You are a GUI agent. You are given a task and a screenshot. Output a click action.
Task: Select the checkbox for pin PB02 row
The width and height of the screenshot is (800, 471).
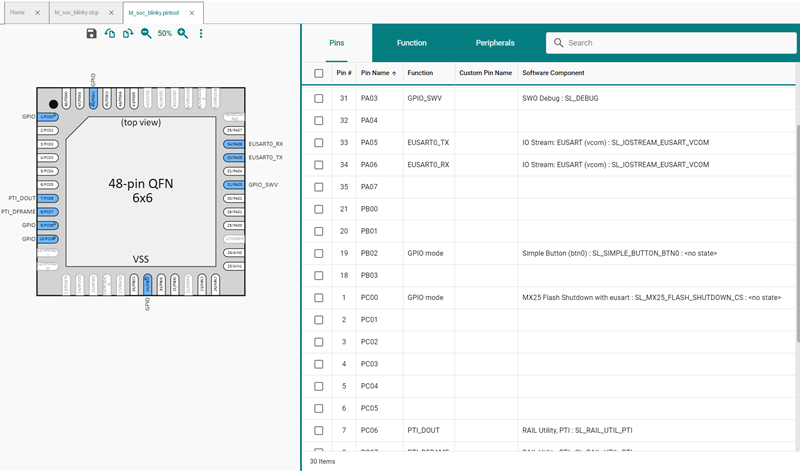[318, 253]
